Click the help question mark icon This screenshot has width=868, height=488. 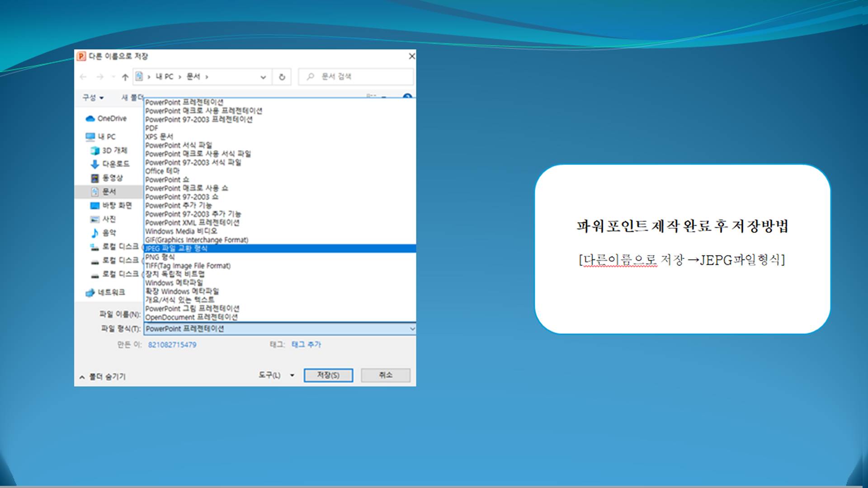point(407,96)
